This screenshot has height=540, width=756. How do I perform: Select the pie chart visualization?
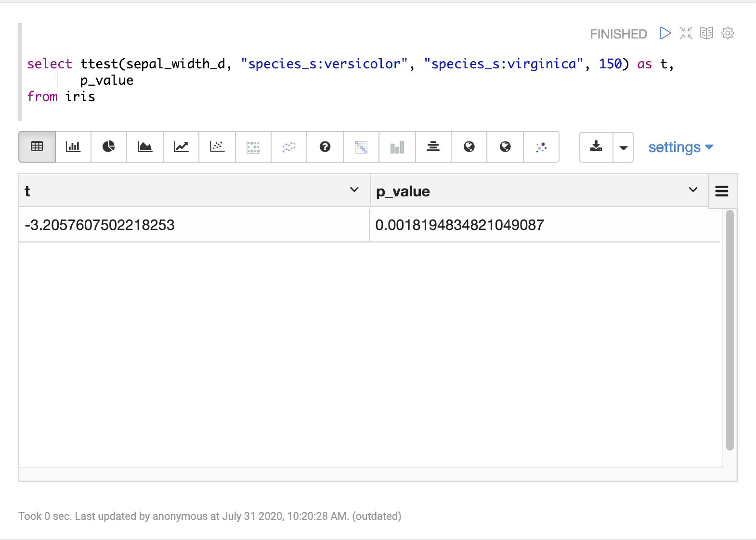pyautogui.click(x=109, y=147)
